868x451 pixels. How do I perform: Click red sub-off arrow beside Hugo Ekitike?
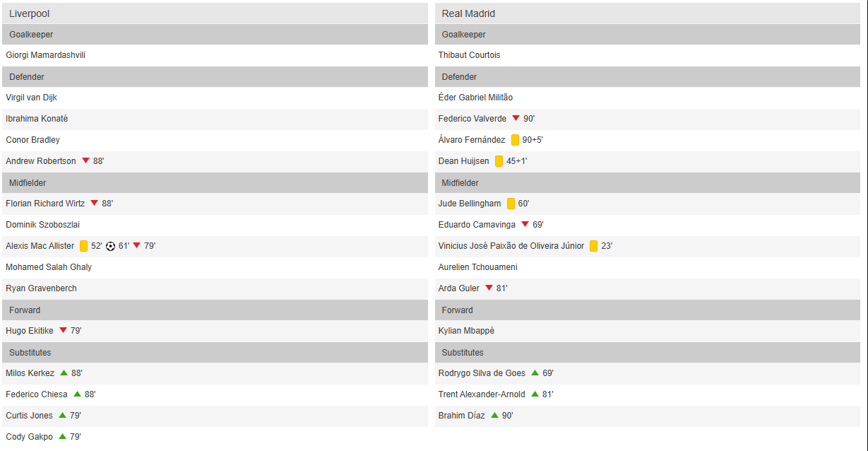pos(63,331)
